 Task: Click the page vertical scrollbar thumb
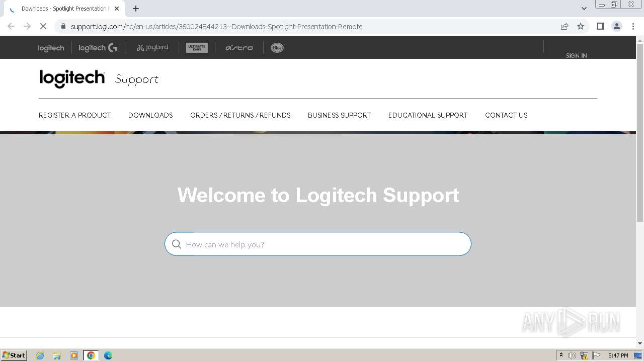coord(640,133)
